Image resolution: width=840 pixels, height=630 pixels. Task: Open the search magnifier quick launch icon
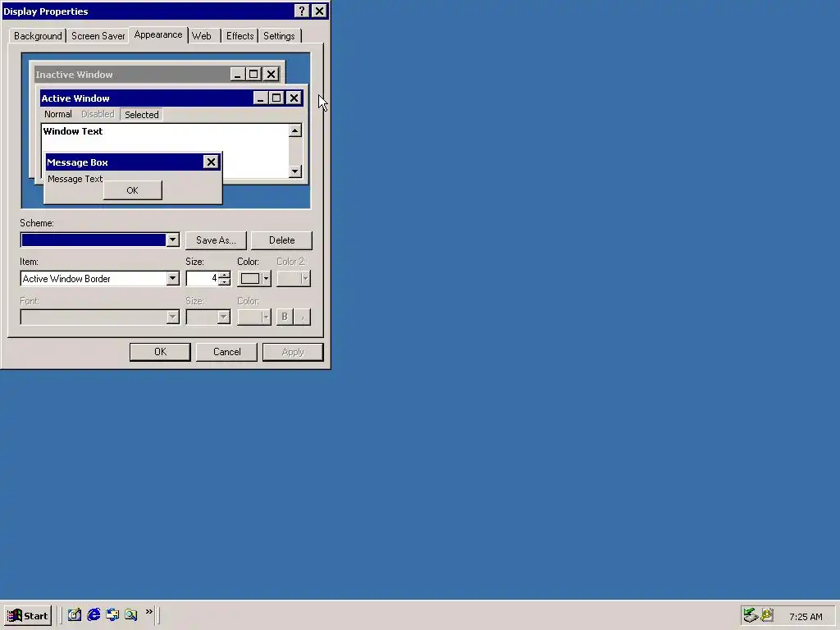pyautogui.click(x=130, y=614)
